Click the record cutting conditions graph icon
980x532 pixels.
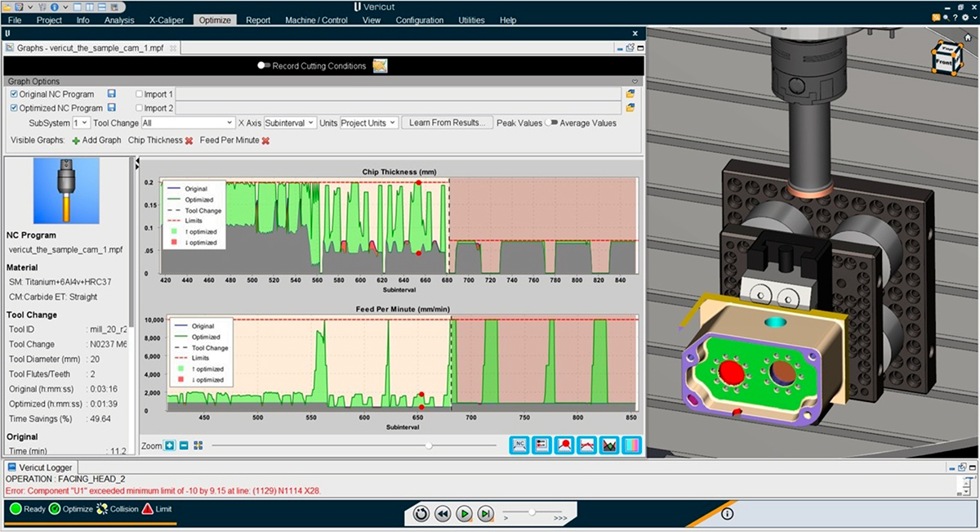(x=380, y=65)
